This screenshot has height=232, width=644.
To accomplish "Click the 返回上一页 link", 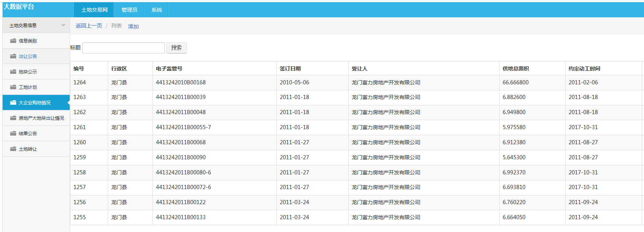I will point(89,26).
